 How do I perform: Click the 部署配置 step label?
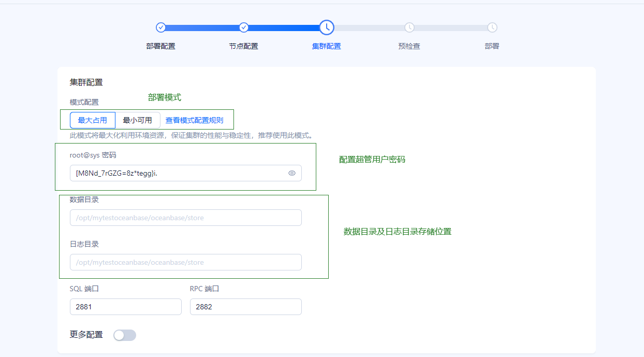[x=161, y=46]
